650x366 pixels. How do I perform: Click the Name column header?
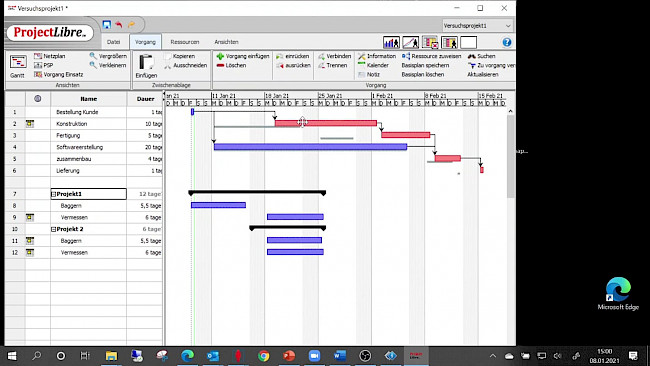(x=88, y=99)
